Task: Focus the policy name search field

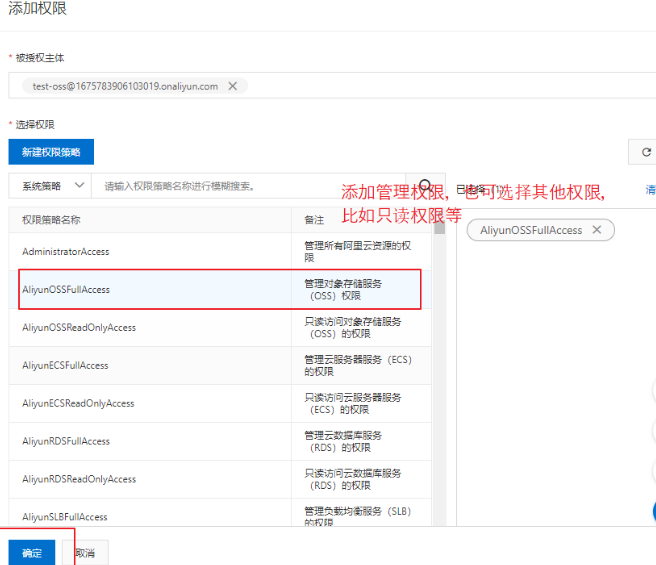Action: tap(249, 186)
